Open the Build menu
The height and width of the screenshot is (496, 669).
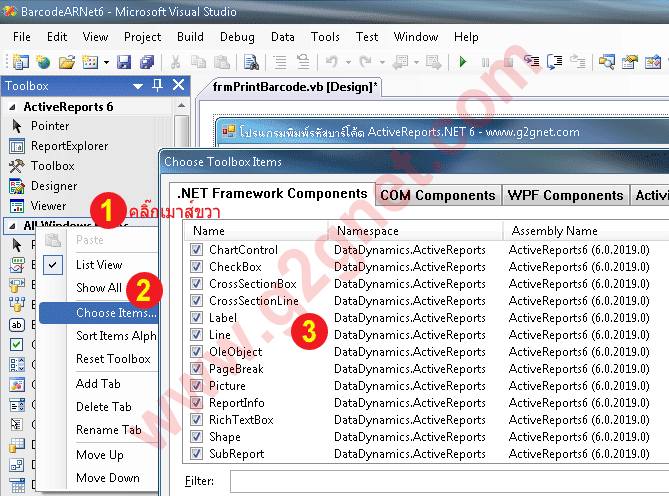190,37
